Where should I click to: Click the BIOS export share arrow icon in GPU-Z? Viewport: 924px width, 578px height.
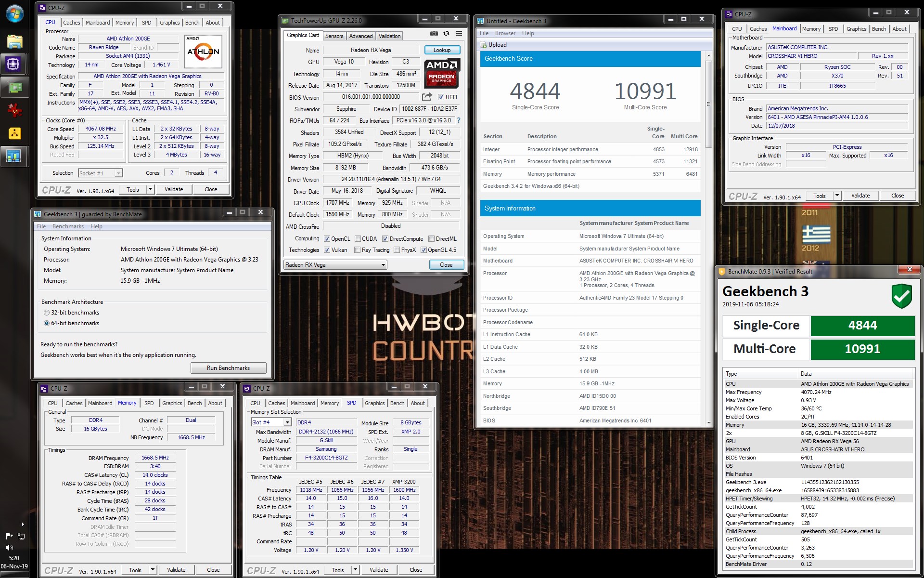pyautogui.click(x=427, y=97)
